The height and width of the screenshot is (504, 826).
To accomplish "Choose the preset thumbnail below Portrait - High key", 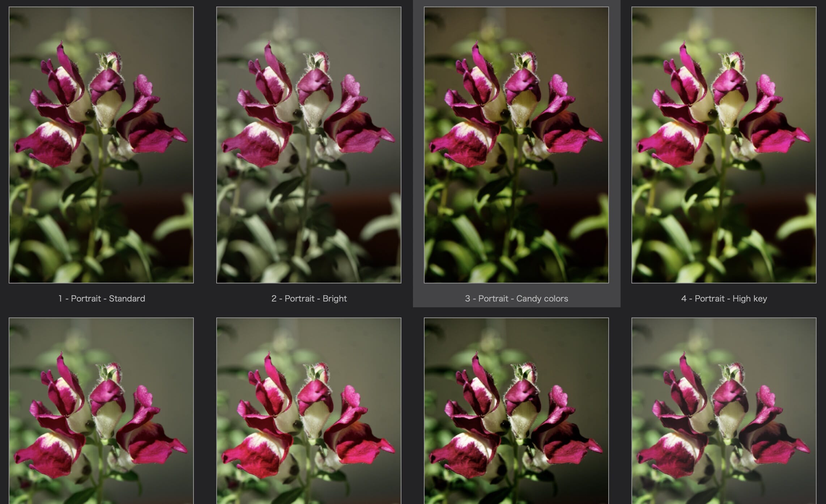I will 724,411.
